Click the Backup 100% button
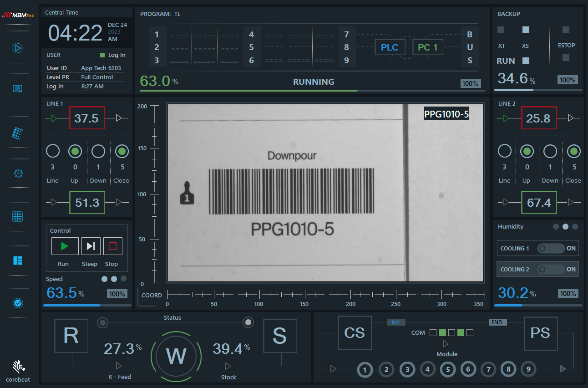The image size is (588, 388). tap(568, 80)
